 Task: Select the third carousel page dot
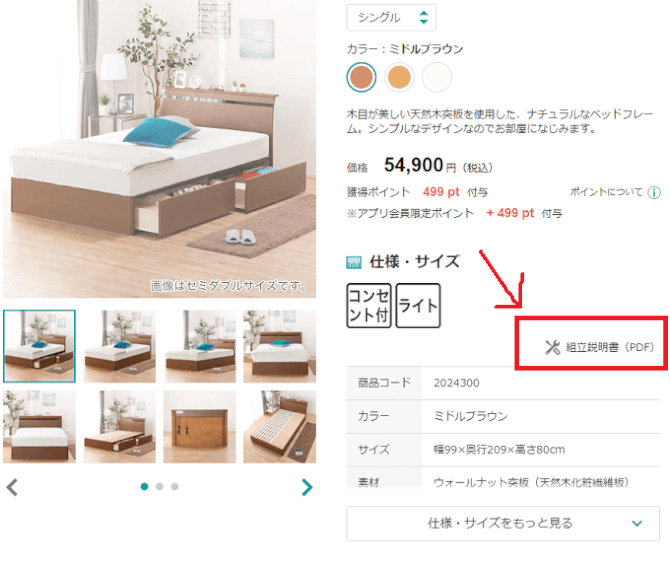click(x=174, y=487)
